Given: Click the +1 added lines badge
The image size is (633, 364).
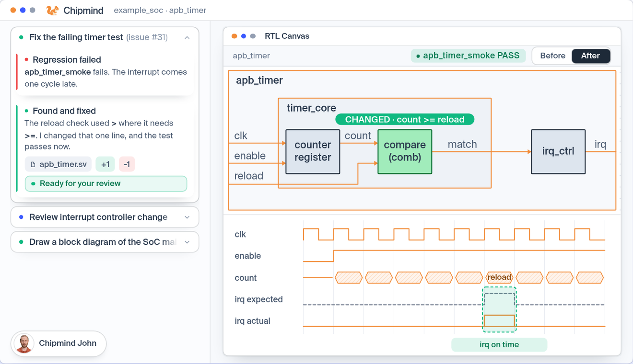Looking at the screenshot, I should pos(105,164).
